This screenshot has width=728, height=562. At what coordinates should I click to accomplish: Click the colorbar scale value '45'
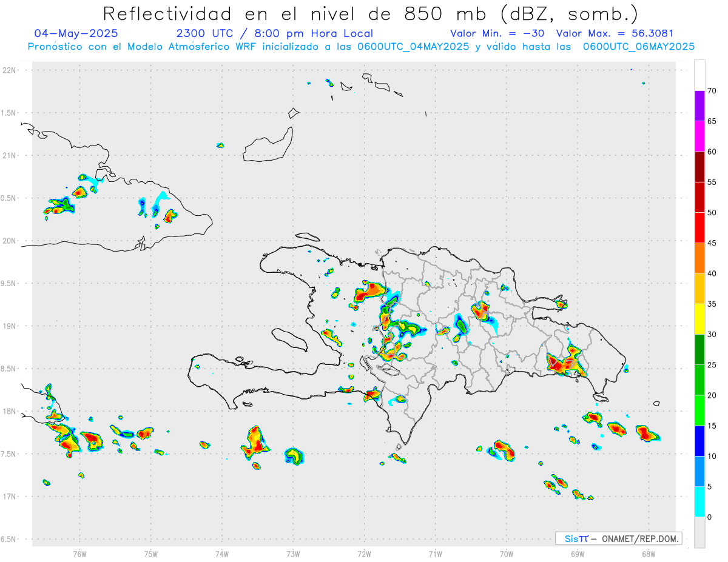pyautogui.click(x=712, y=243)
